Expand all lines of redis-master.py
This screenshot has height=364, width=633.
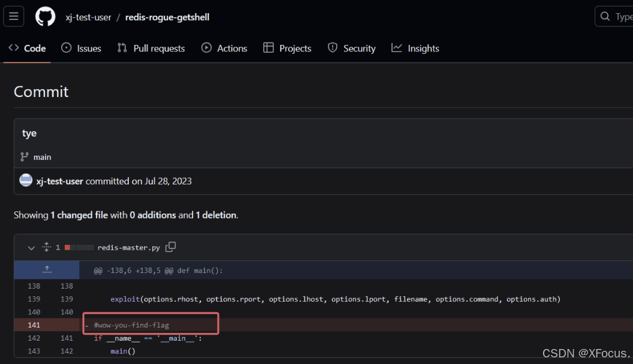coord(46,247)
